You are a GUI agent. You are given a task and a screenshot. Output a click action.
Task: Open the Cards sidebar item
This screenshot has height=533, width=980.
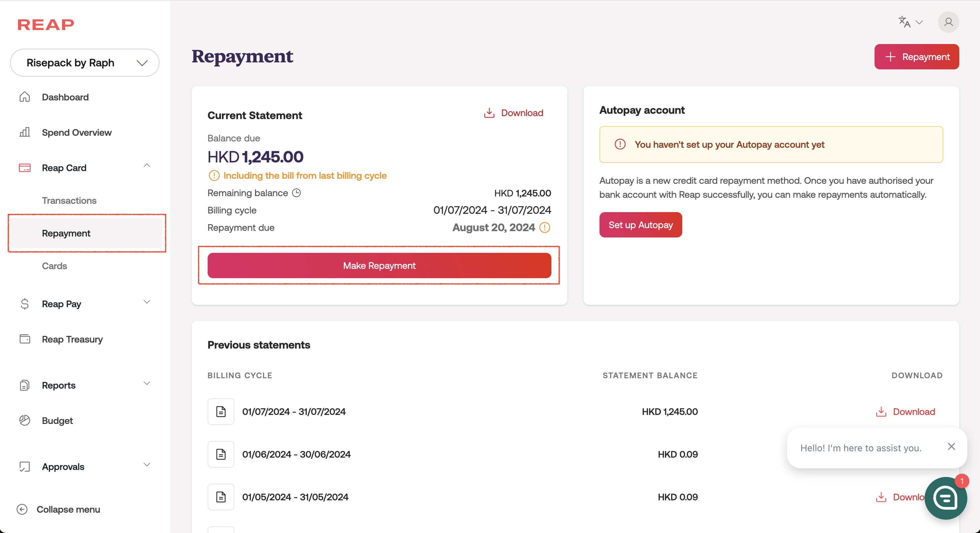[x=54, y=266]
